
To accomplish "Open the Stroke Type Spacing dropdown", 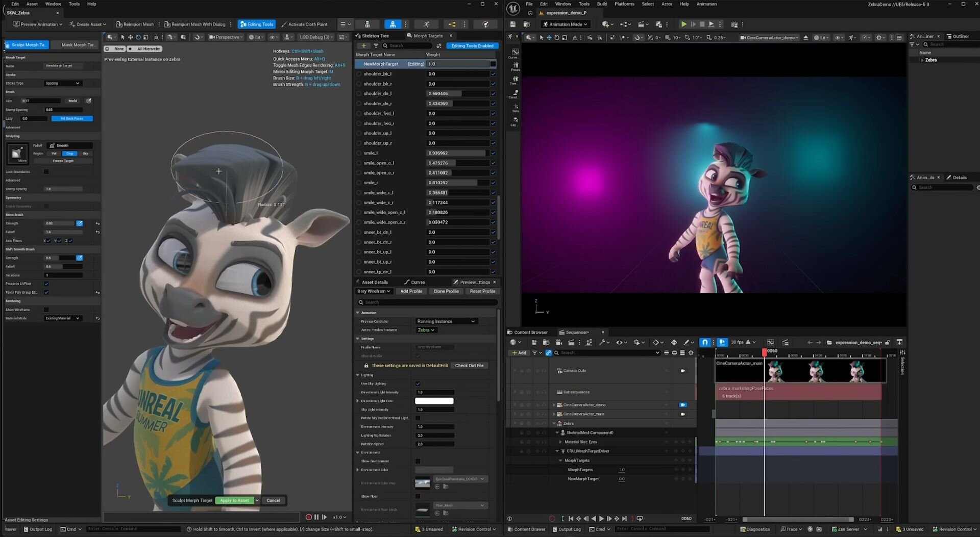I will pos(62,83).
